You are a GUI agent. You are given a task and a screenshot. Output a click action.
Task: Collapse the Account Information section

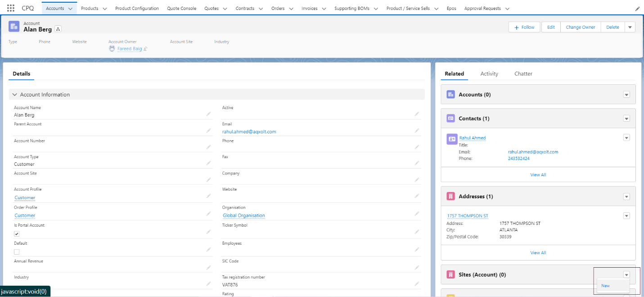15,94
